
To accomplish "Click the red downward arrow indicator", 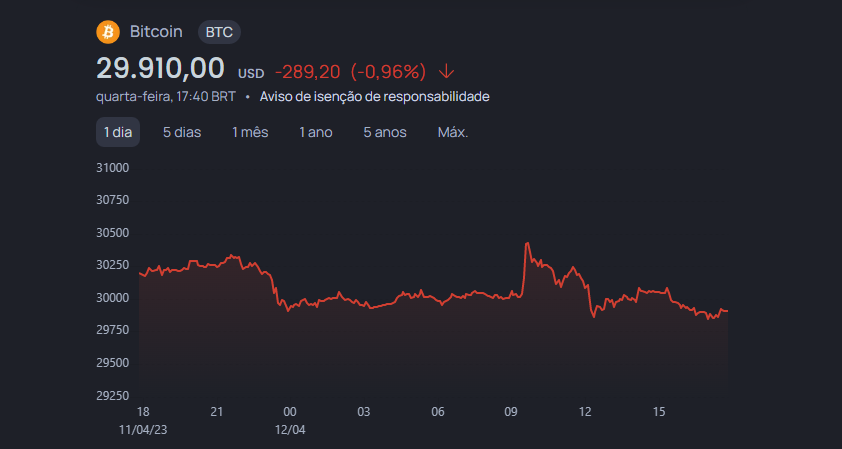I will 447,71.
